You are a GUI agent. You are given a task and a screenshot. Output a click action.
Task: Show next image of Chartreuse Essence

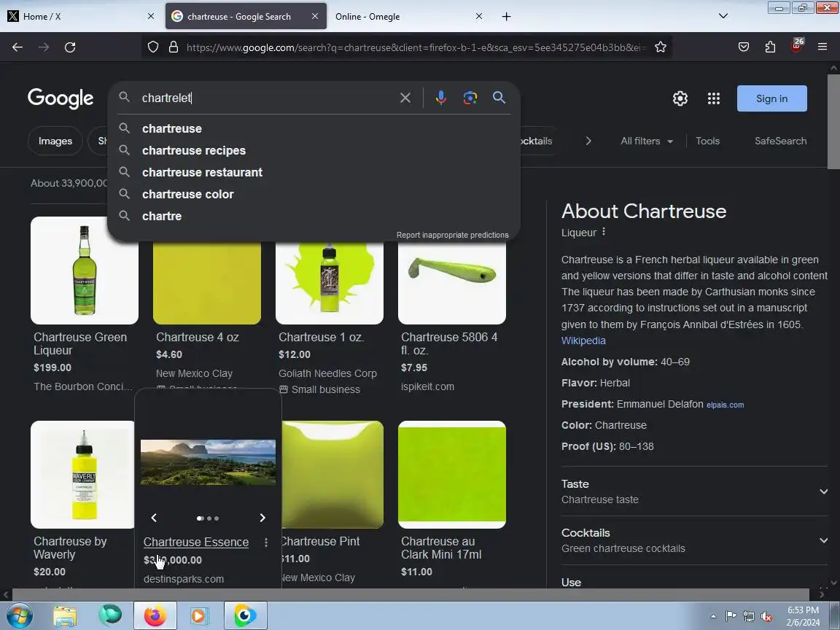point(262,518)
